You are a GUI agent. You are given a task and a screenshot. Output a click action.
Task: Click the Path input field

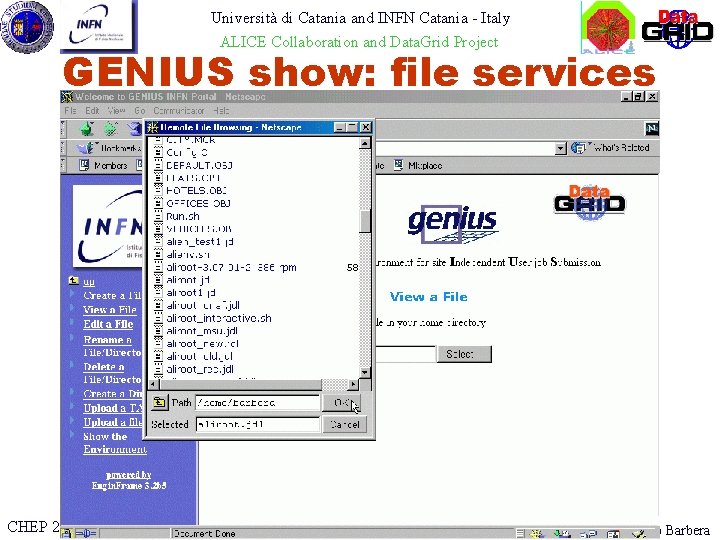[x=258, y=403]
